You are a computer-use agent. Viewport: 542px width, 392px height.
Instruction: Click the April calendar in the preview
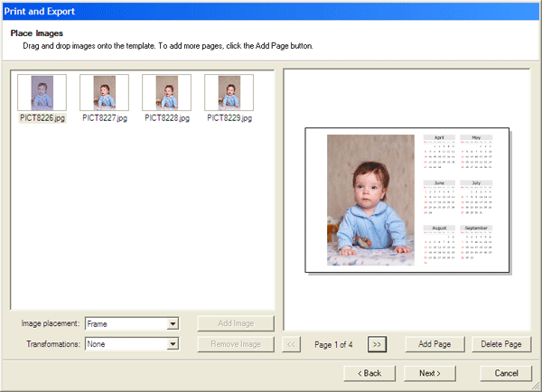pos(439,152)
